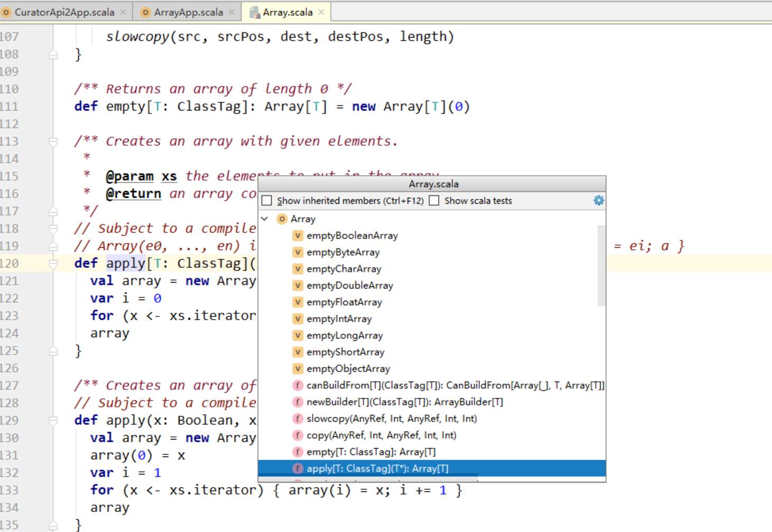Select the Array.scala editor tab
Image resolution: width=772 pixels, height=532 pixels.
click(x=287, y=12)
